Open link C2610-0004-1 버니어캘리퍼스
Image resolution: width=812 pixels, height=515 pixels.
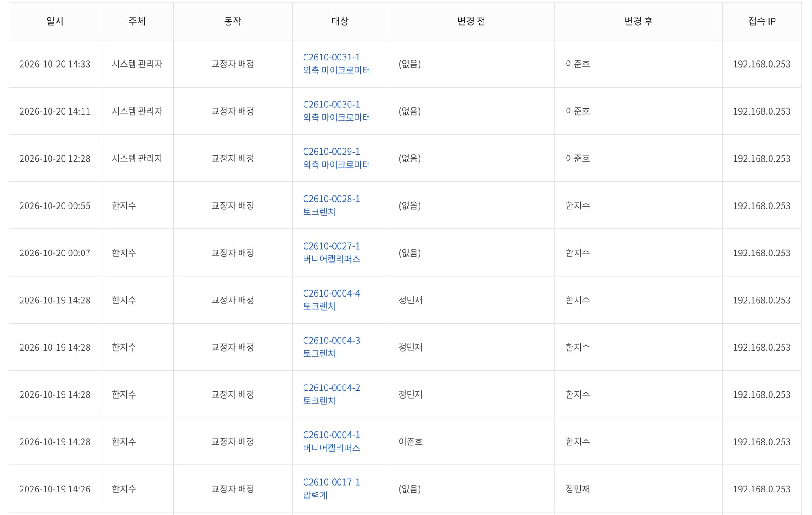[331, 441]
